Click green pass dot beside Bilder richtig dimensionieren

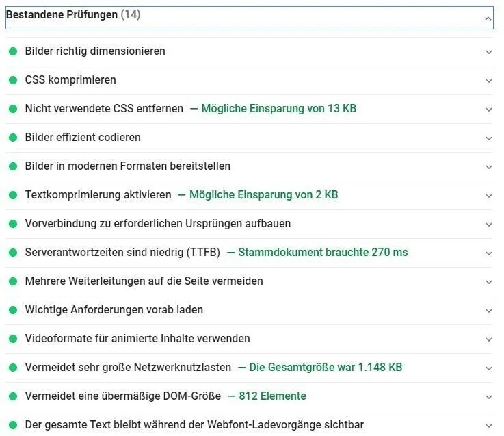tap(13, 51)
